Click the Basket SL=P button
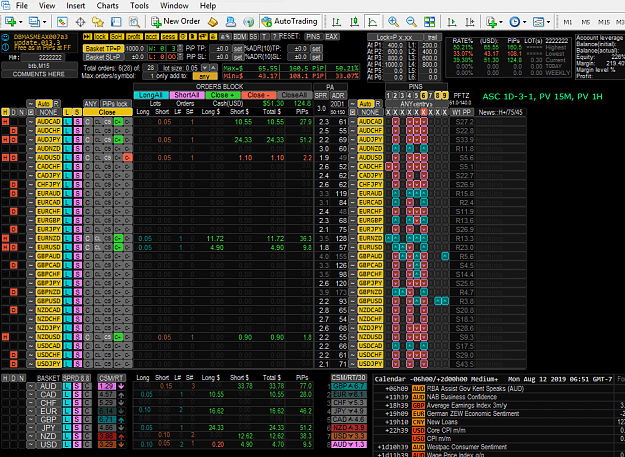 [103, 57]
